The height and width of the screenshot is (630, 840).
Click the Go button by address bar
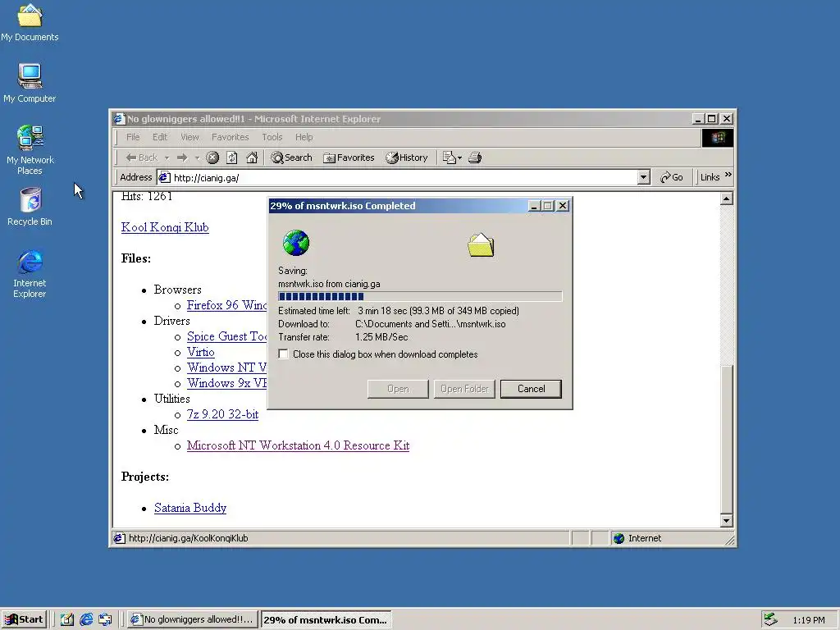672,177
